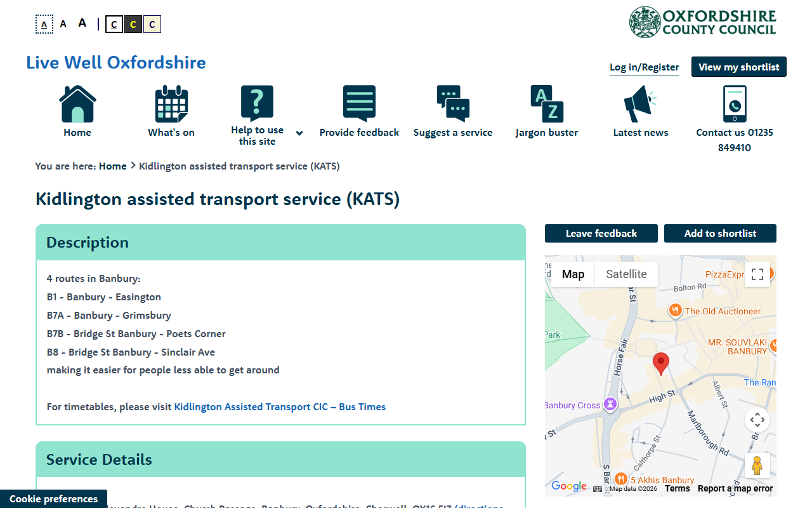
Task: Click the Leave feedback button
Action: (x=601, y=234)
